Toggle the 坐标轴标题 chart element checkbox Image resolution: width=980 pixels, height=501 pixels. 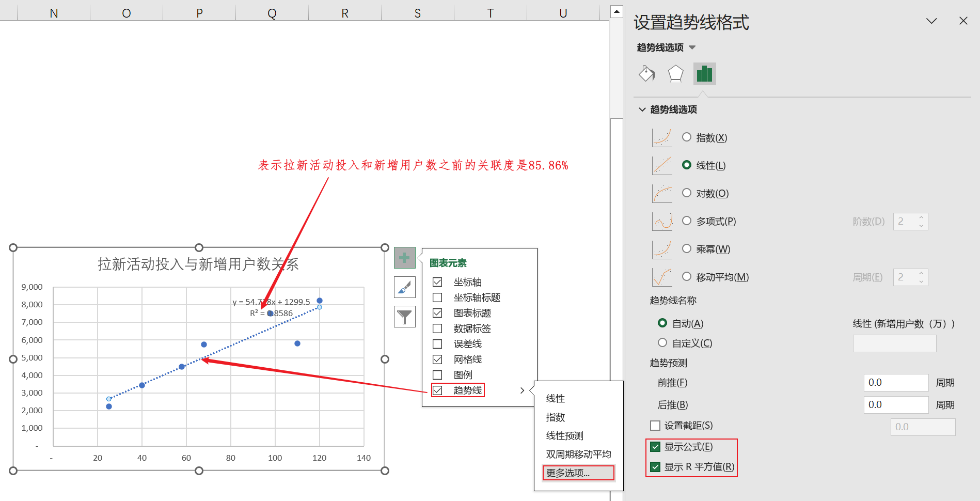coord(437,298)
